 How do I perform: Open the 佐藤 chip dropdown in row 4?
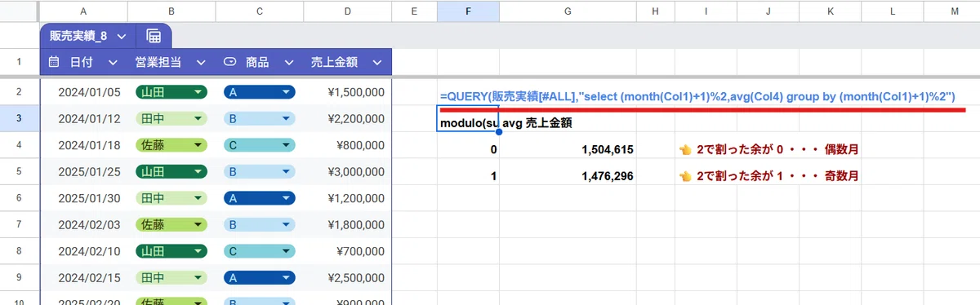197,145
